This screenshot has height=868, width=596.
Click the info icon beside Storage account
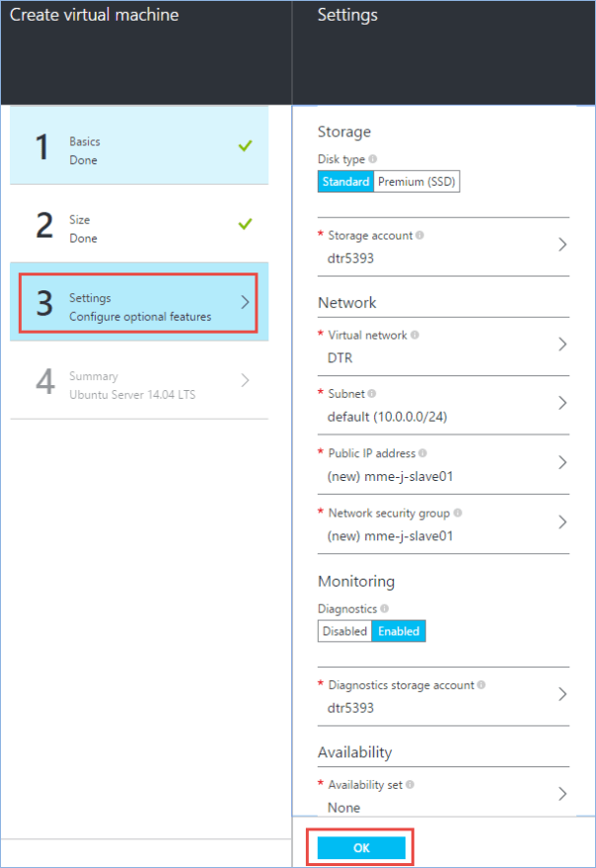pyautogui.click(x=420, y=236)
